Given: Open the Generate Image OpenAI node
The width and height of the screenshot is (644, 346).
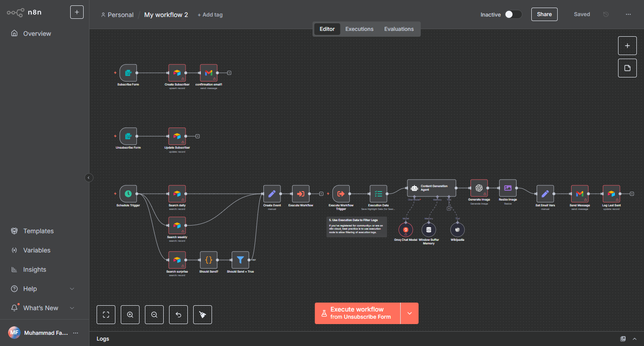Looking at the screenshot, I should [x=479, y=188].
